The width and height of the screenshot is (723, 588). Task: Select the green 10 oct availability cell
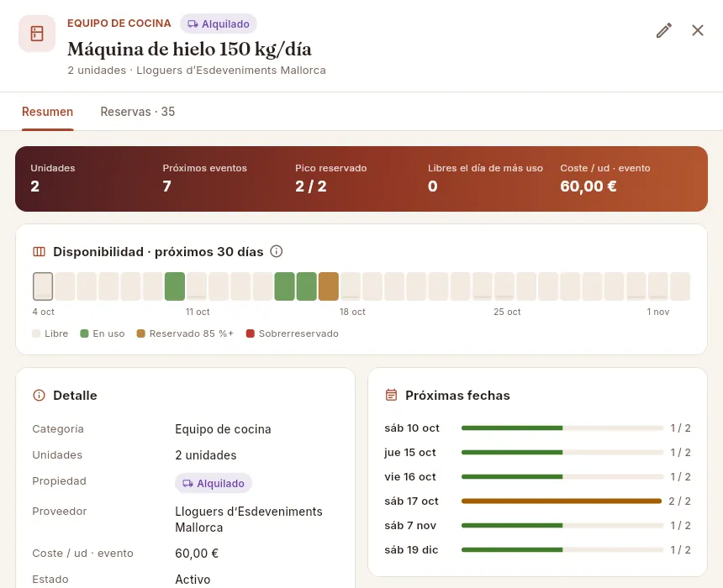pyautogui.click(x=175, y=286)
